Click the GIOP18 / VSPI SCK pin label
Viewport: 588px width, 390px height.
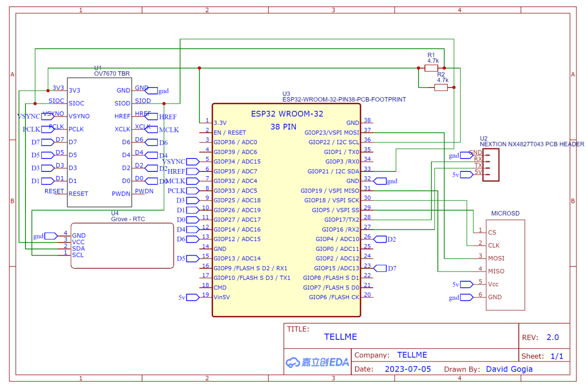coord(332,200)
